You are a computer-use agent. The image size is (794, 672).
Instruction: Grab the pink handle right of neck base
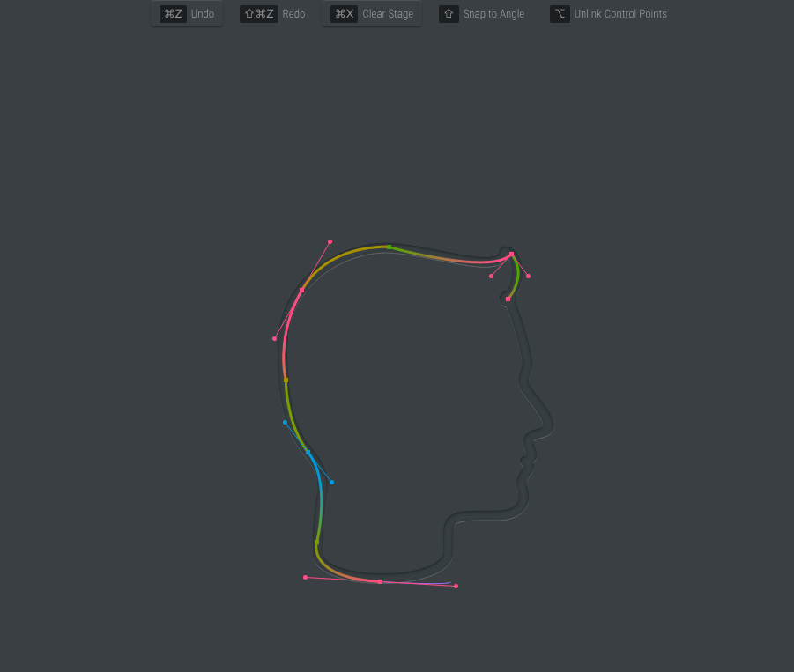456,587
